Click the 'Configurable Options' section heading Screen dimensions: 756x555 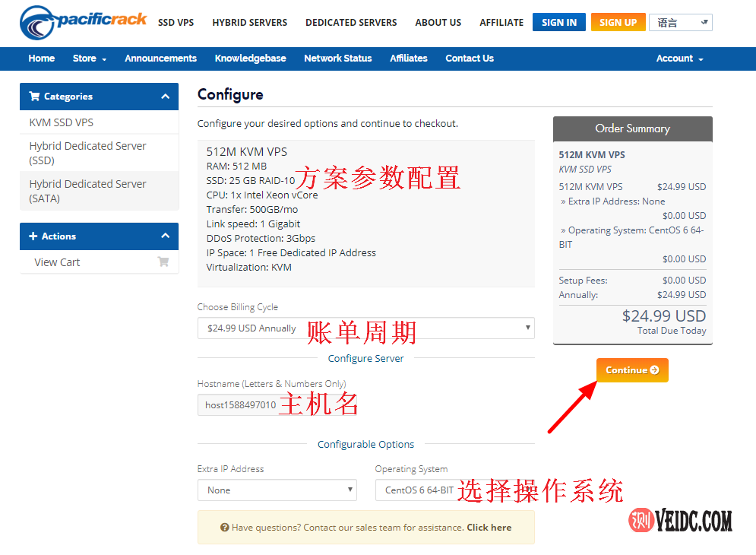pos(366,445)
